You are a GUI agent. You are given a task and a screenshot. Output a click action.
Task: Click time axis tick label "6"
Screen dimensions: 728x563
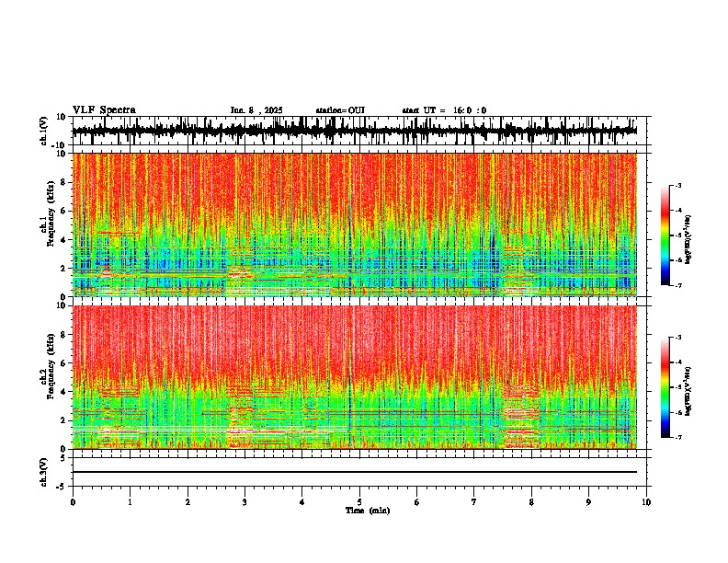pyautogui.click(x=417, y=502)
